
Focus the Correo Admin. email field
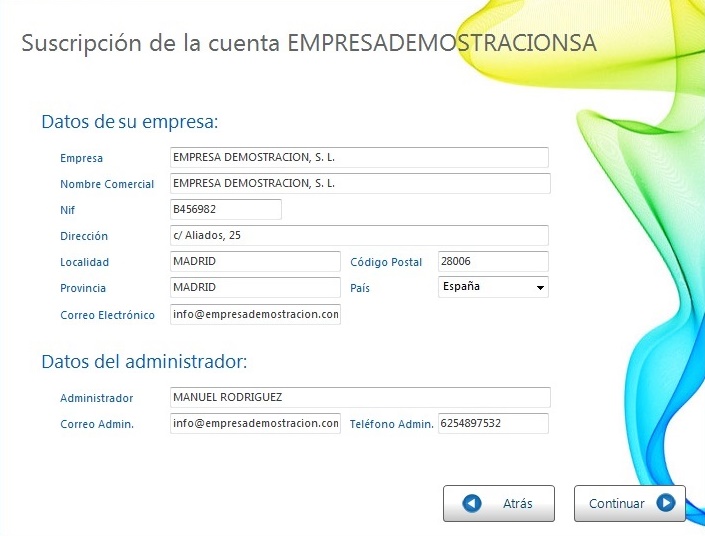255,424
